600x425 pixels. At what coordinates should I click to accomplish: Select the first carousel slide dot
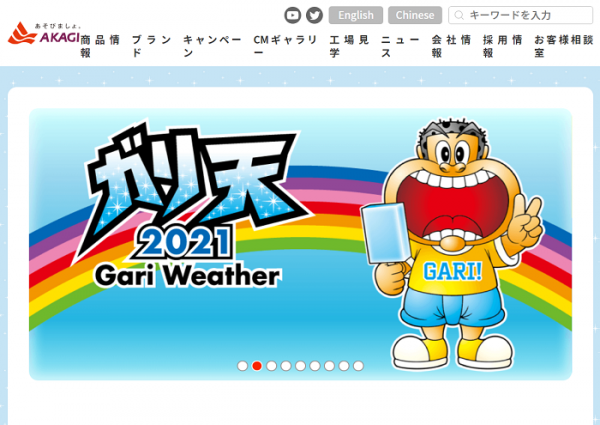point(242,366)
